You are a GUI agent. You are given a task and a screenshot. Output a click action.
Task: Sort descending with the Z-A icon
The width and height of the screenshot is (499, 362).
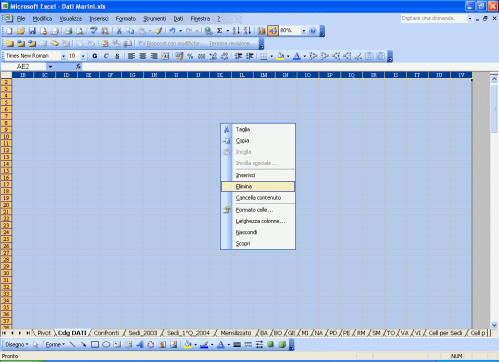pyautogui.click(x=247, y=31)
